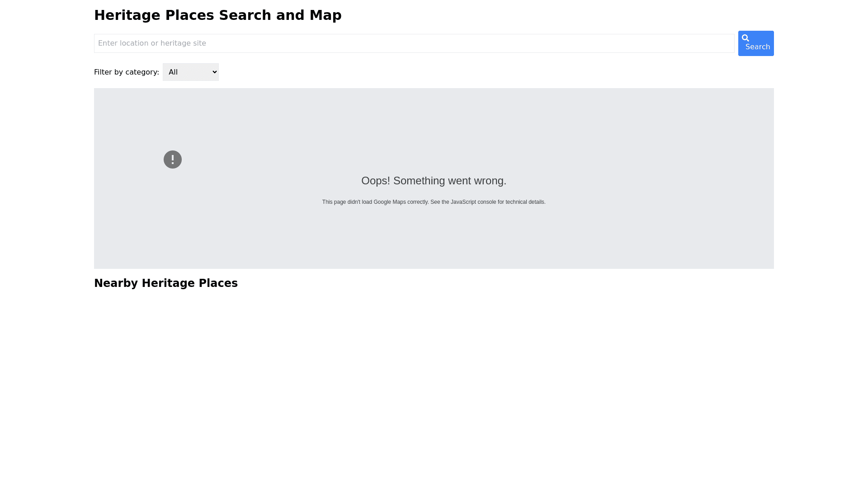
Task: Click the 'Enter location or heritage site' placeholder text
Action: (x=152, y=43)
